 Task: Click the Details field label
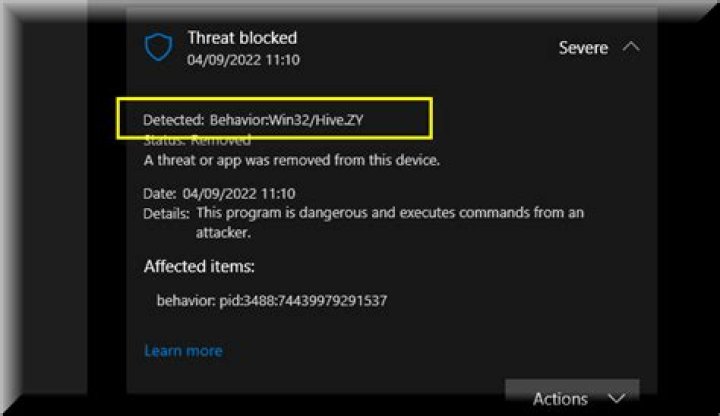[166, 213]
